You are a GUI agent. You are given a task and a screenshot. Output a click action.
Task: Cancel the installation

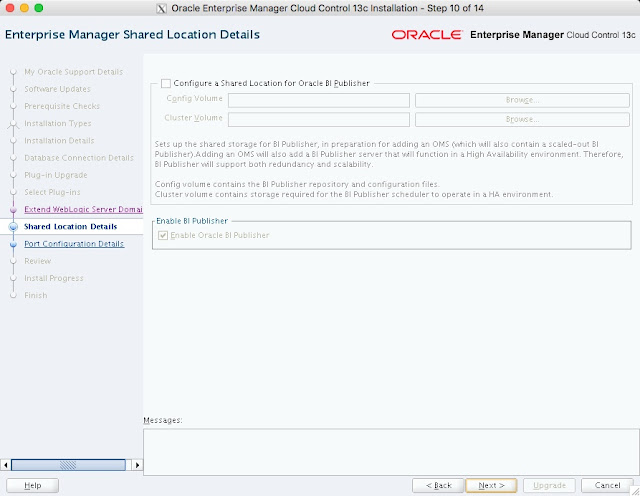(x=607, y=485)
